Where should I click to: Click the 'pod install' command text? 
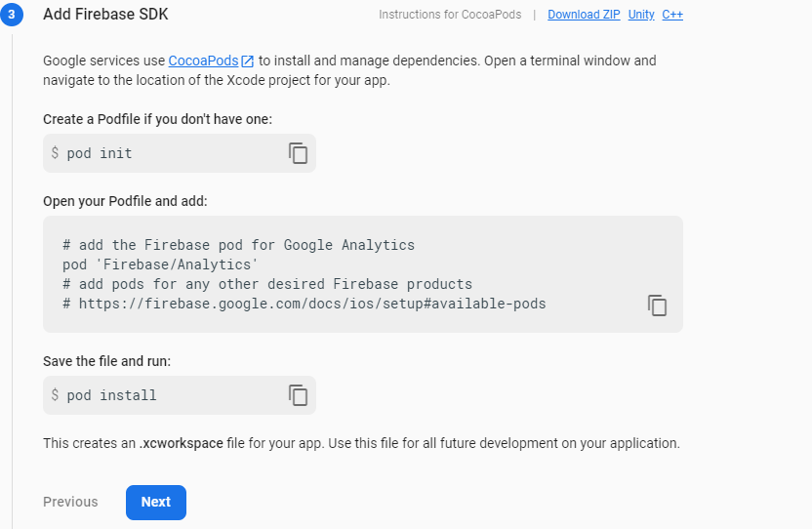[111, 395]
